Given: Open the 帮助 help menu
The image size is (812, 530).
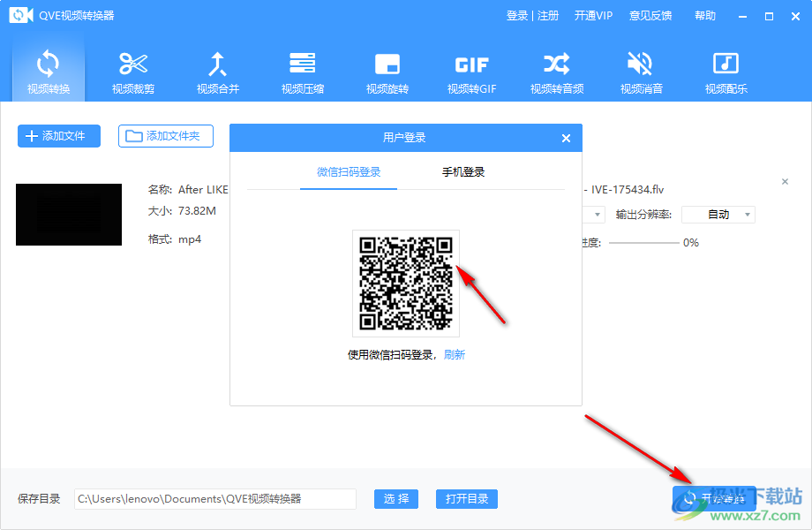Looking at the screenshot, I should click(x=705, y=16).
